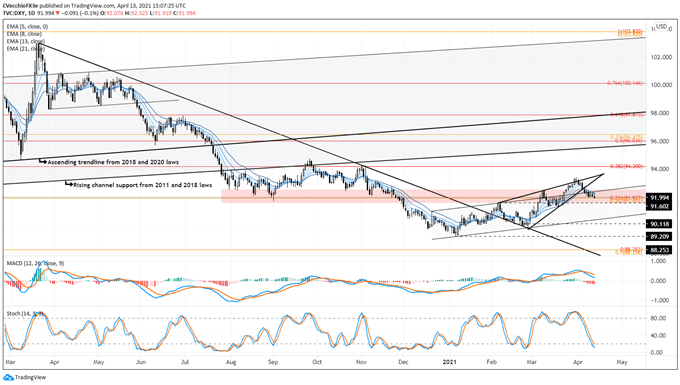The height and width of the screenshot is (385, 680).
Task: Click the arrow icon beside the Ascending trendline note
Action: click(42, 161)
